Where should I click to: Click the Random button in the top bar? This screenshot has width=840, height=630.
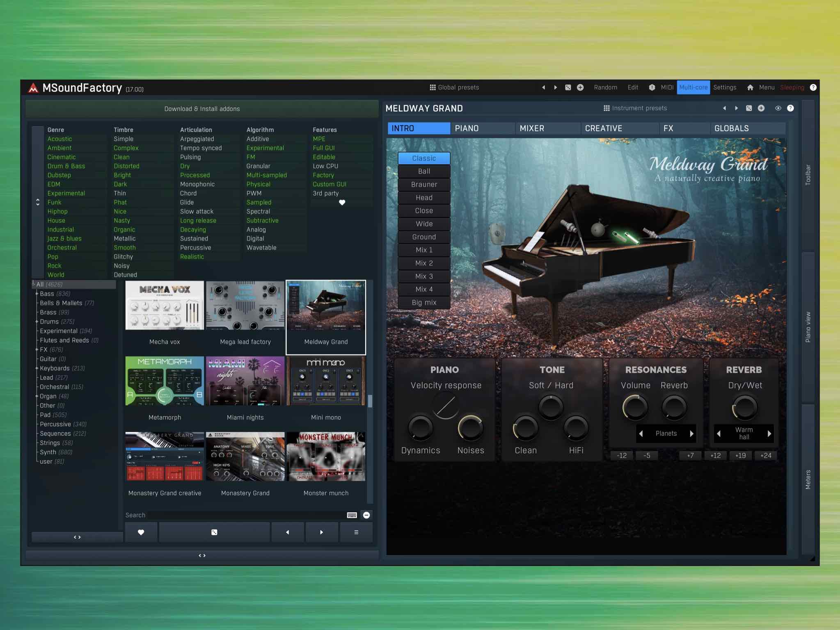pos(605,87)
